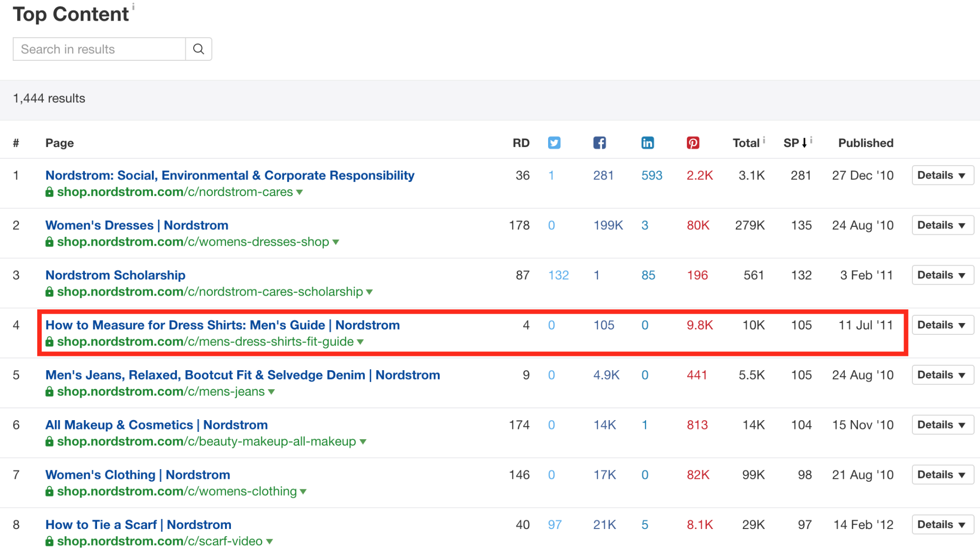Screen dimensions: 980x552
Task: Open the Women's Clothing | Nordstrom link
Action: (138, 475)
